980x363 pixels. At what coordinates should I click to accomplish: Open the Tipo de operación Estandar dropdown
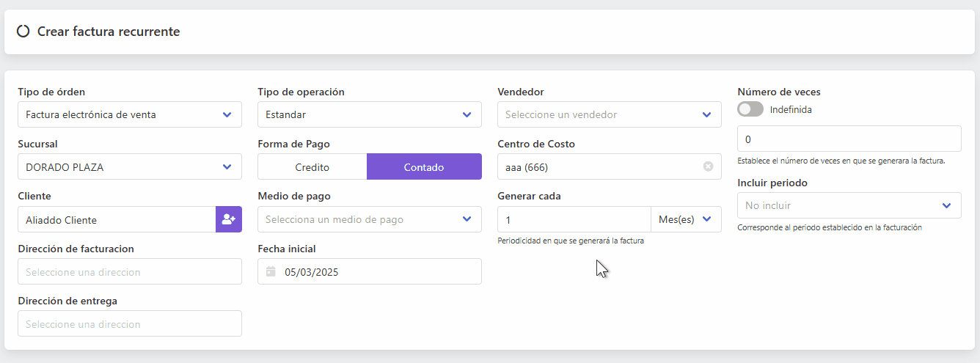(x=370, y=114)
